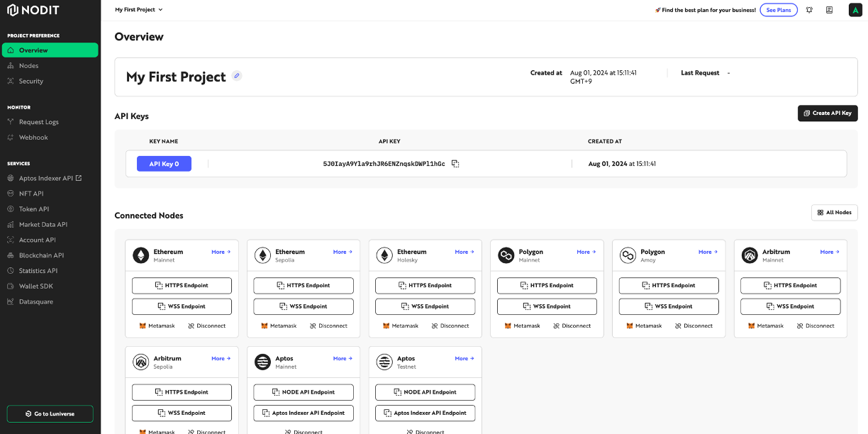Screen dimensions: 868x434
Task: Click the See Plans button
Action: coord(778,10)
